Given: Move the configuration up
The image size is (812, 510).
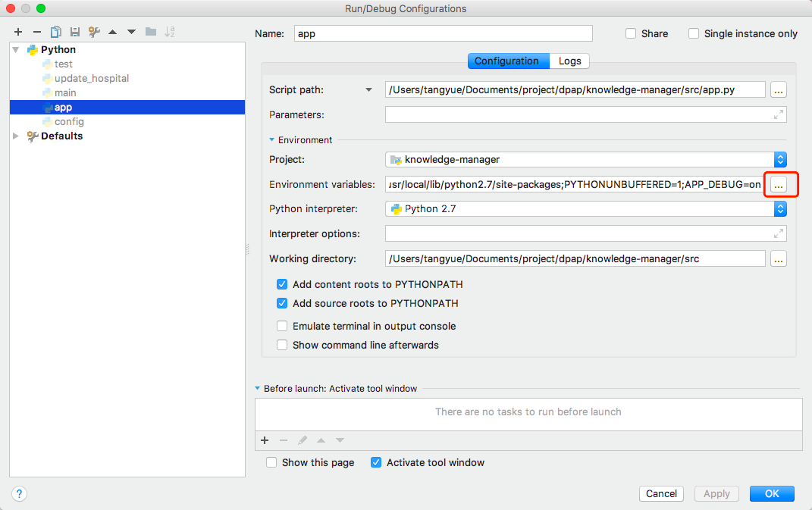Looking at the screenshot, I should [x=111, y=32].
